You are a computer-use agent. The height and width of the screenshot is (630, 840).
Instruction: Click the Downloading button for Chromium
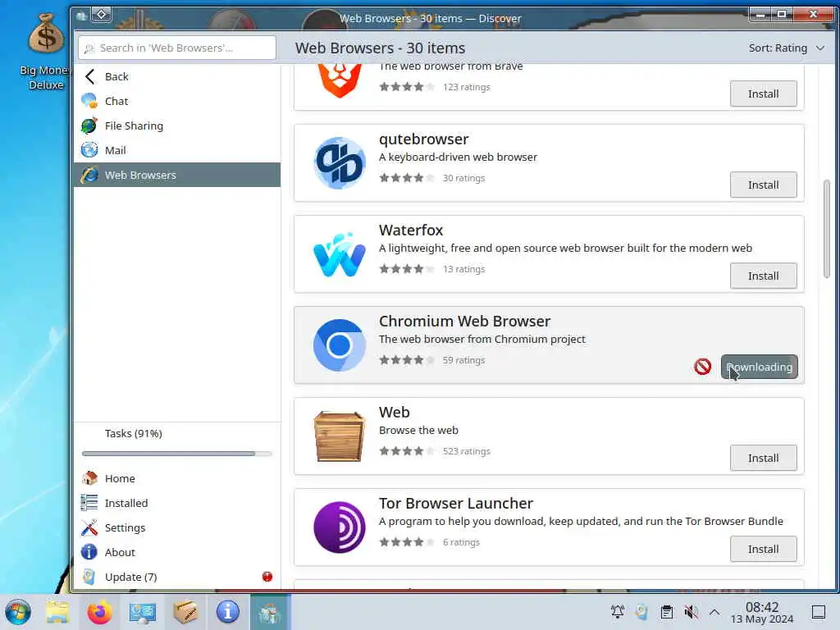[x=759, y=367]
